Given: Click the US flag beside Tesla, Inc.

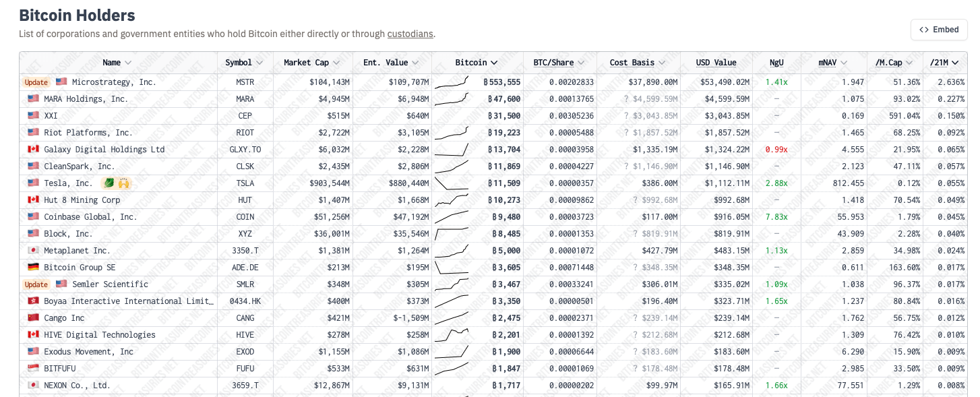Looking at the screenshot, I should click(x=33, y=183).
